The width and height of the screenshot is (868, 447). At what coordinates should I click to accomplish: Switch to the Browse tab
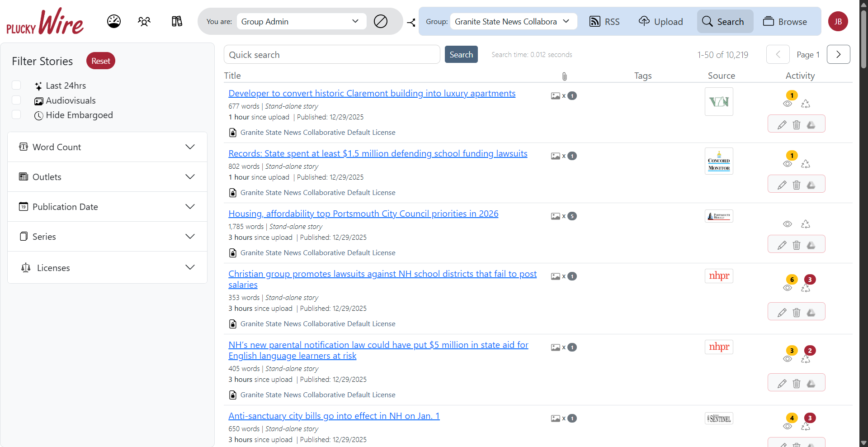785,21
